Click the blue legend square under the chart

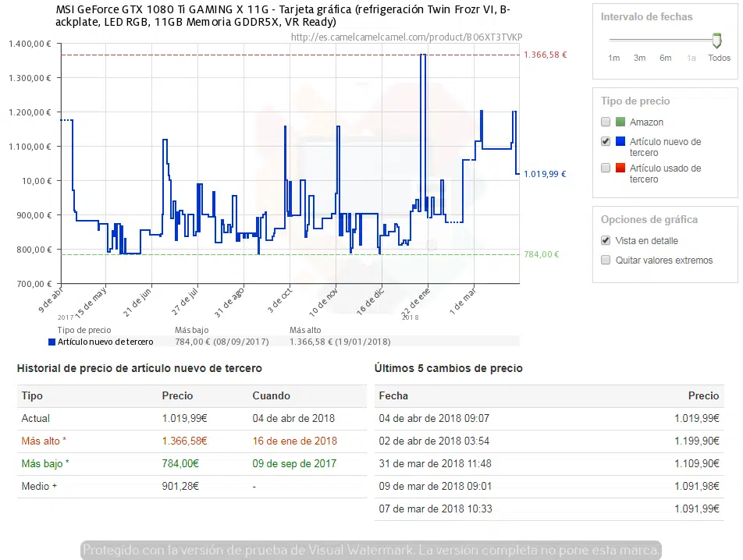coord(52,342)
